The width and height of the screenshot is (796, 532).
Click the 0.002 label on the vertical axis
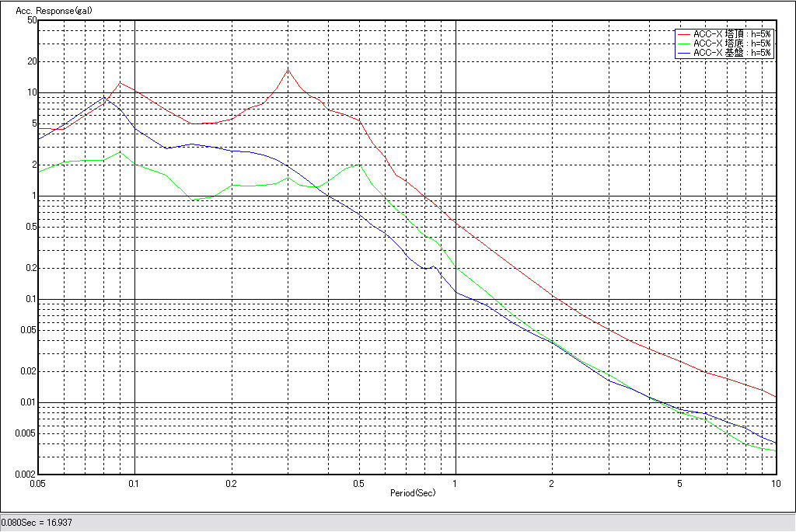26,475
